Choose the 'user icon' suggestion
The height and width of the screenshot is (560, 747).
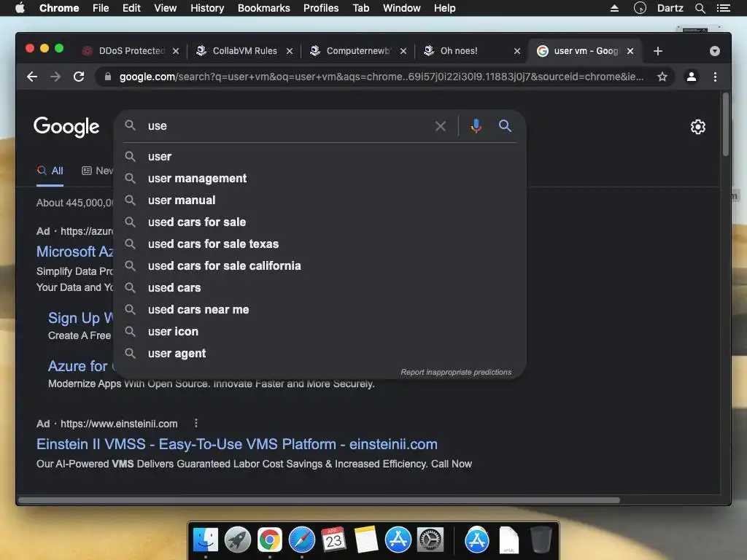tap(320, 332)
